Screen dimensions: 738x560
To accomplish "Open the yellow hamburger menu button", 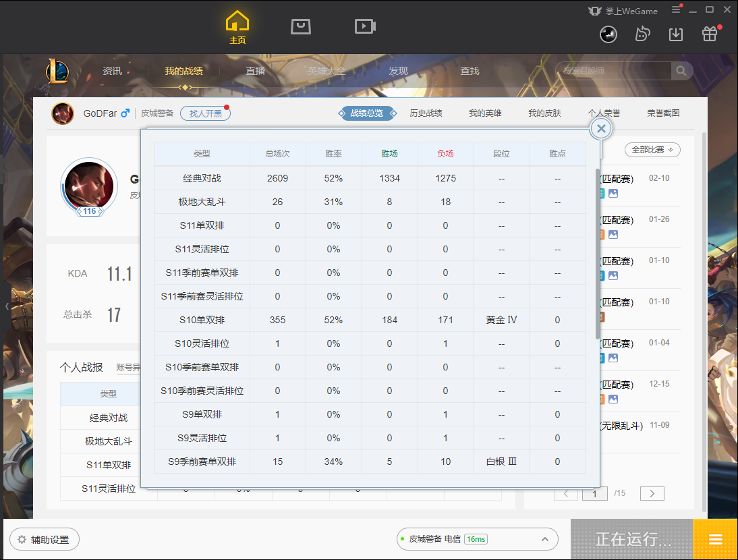I will (716, 539).
